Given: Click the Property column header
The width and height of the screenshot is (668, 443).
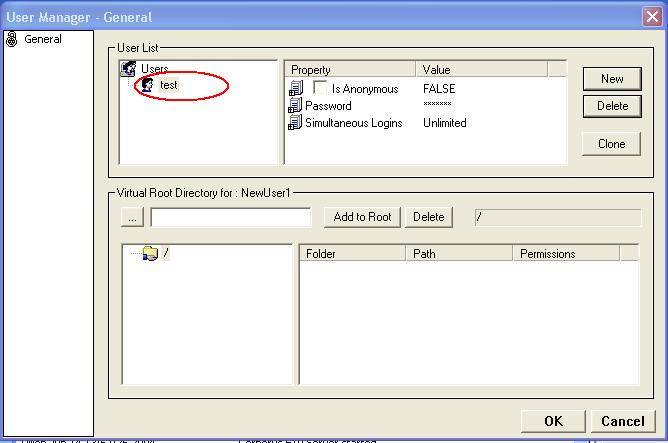Looking at the screenshot, I should 350,70.
